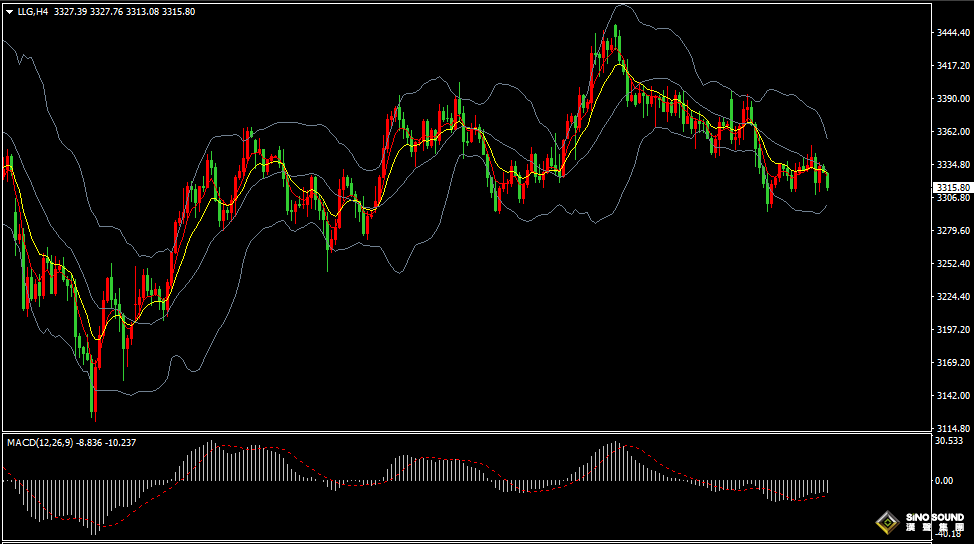
Task: Click the 3279.60 price axis label
Action: pyautogui.click(x=953, y=231)
